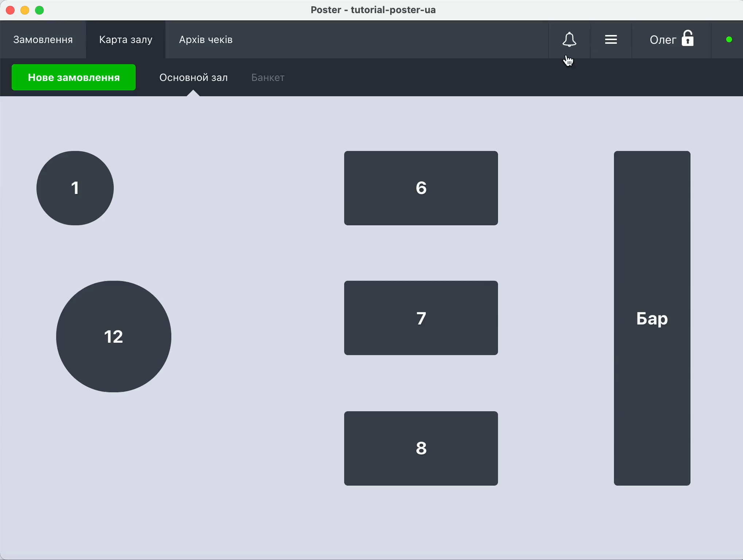Image resolution: width=743 pixels, height=560 pixels.
Task: Open the notifications bell
Action: pos(569,39)
